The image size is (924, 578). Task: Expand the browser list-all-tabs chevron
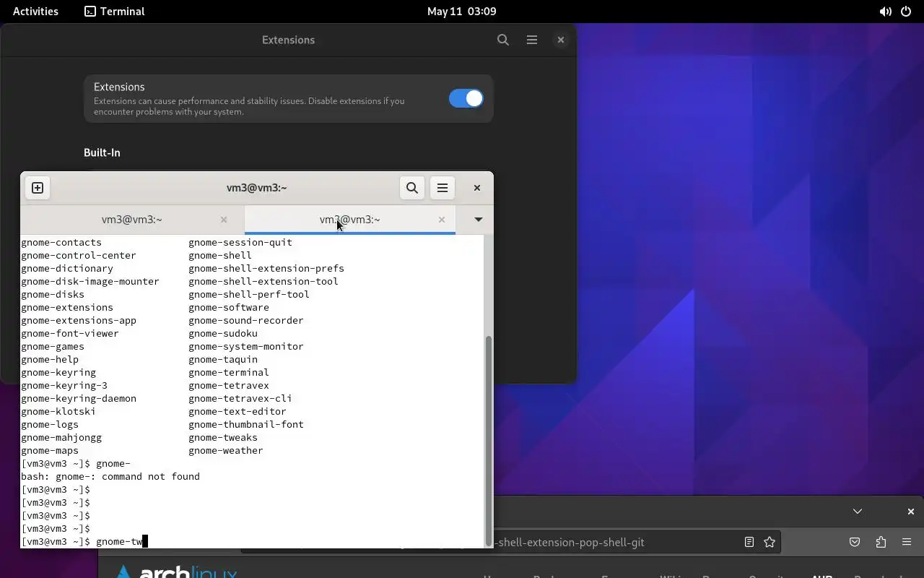(858, 511)
